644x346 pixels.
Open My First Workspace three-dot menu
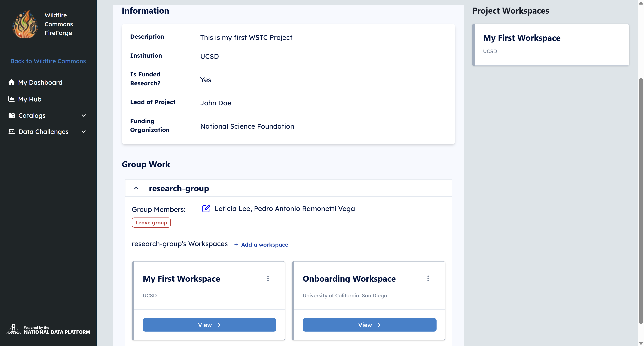pos(268,278)
